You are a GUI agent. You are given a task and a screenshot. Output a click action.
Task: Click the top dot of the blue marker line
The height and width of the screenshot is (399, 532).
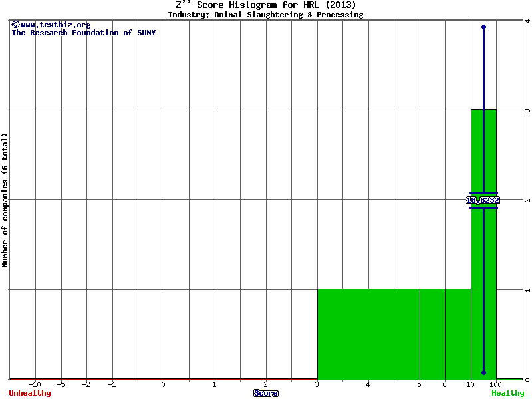click(484, 27)
